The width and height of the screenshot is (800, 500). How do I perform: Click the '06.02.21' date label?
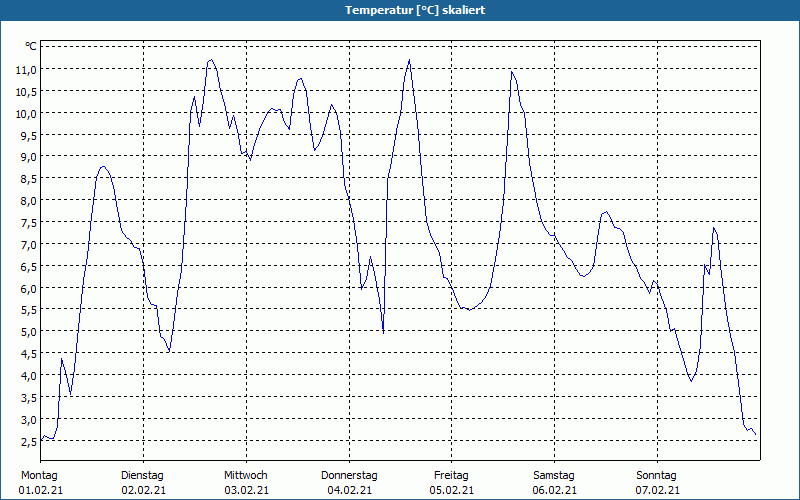coord(555,490)
